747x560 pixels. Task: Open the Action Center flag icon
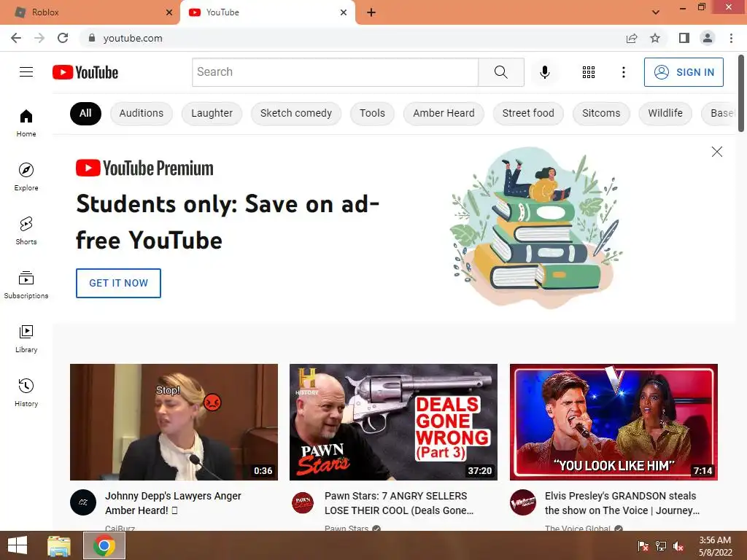[x=643, y=546]
